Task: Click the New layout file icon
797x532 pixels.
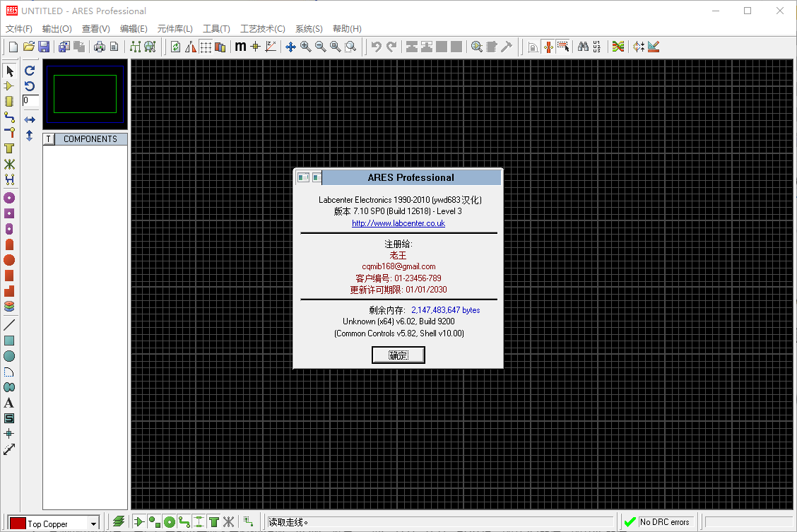Action: [x=13, y=47]
